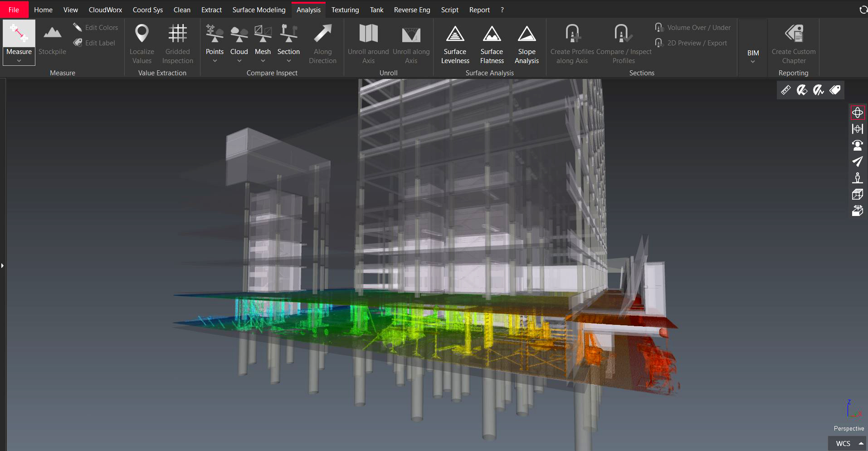Select the ruler measurement icon in viewport
The height and width of the screenshot is (451, 868).
pyautogui.click(x=785, y=90)
